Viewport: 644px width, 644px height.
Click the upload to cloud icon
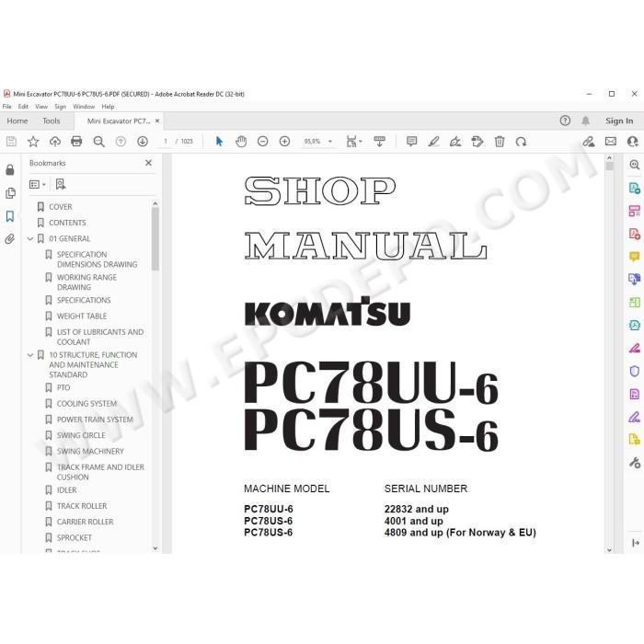tap(54, 142)
